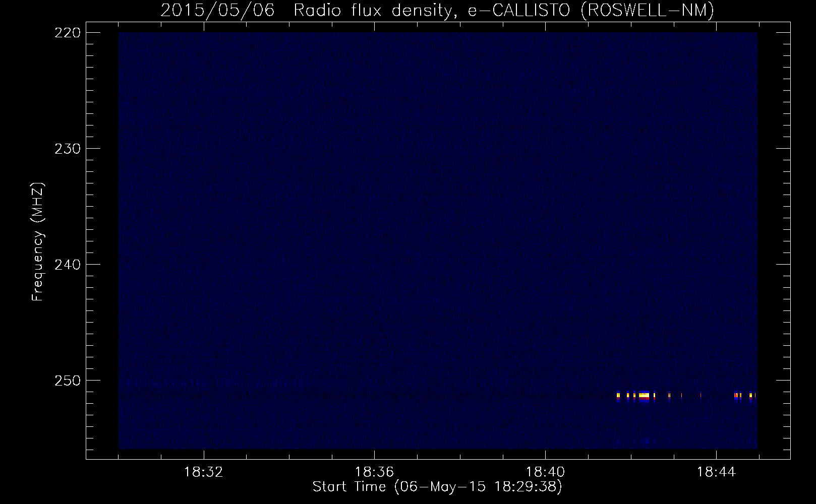Click the 240 frequency tick label
This screenshot has height=504, width=816.
(x=67, y=265)
